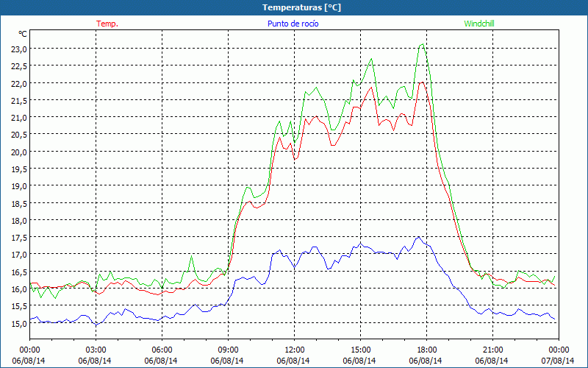
Task: Click the 21:00 time axis label
Action: (492, 350)
